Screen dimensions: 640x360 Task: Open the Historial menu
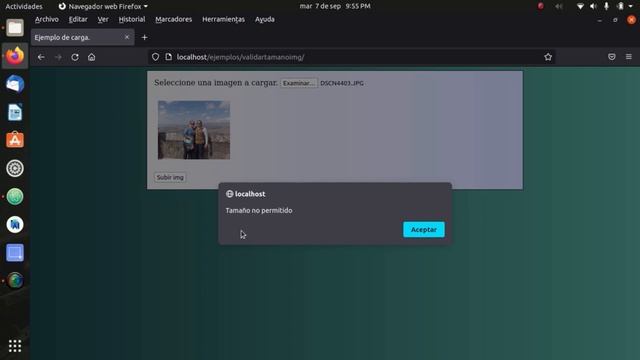click(x=132, y=19)
